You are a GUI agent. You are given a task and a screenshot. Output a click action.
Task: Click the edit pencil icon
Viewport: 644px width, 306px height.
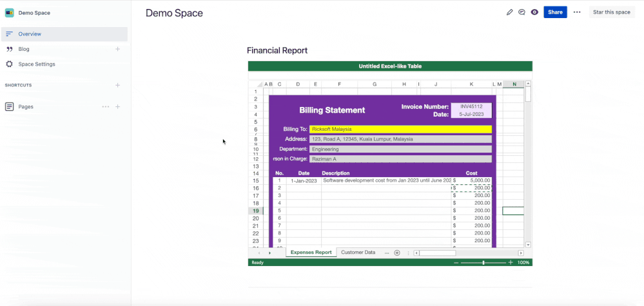click(510, 12)
